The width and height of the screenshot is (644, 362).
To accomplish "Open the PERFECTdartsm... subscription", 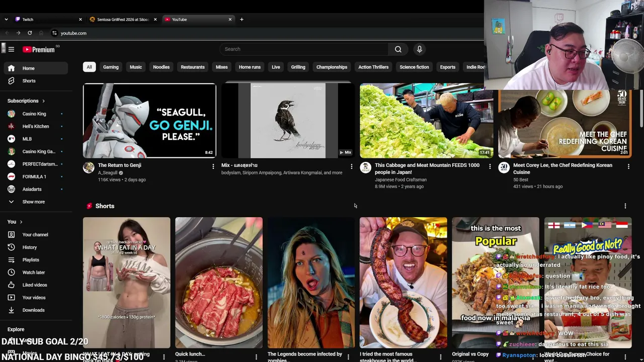I will pos(35,164).
